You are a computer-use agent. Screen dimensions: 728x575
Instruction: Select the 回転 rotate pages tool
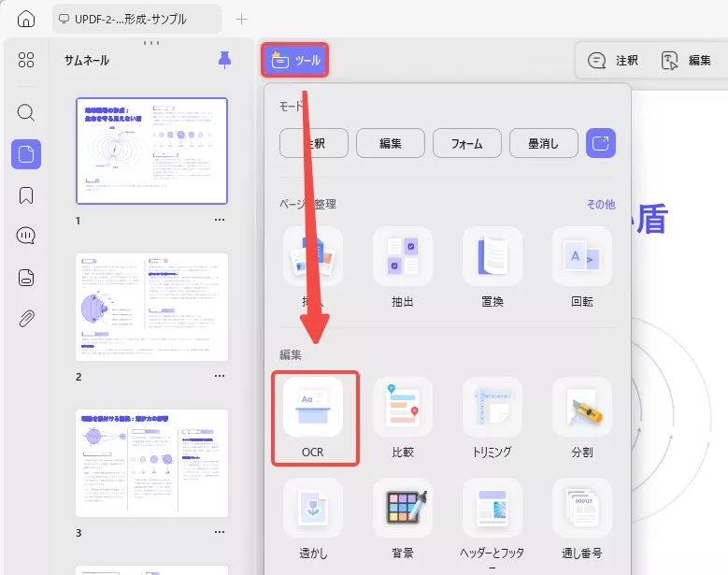tap(582, 267)
